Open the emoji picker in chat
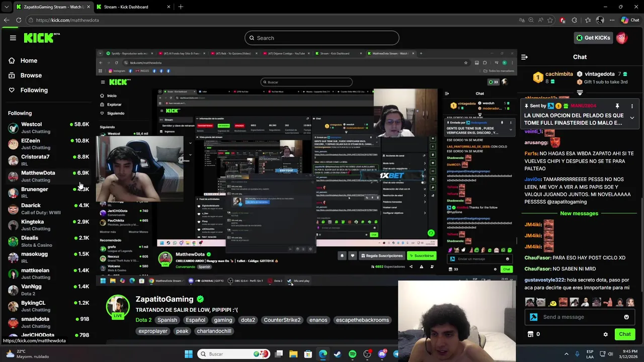This screenshot has height=362, width=644. (x=626, y=317)
